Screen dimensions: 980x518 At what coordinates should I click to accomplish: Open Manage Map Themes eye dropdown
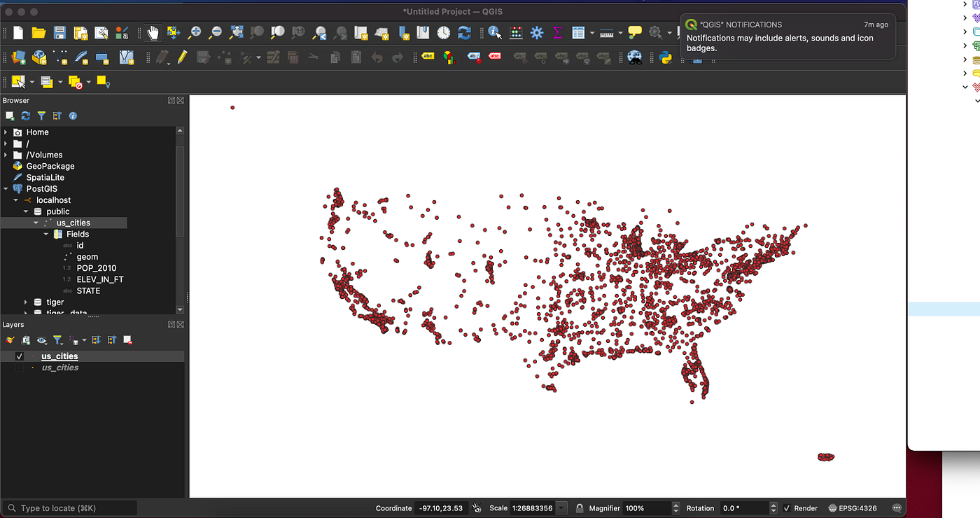(42, 340)
